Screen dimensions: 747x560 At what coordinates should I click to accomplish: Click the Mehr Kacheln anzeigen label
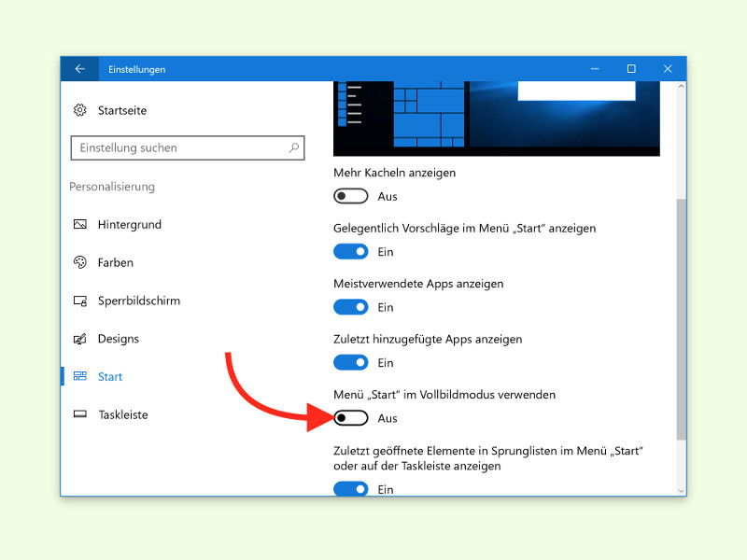coord(394,173)
